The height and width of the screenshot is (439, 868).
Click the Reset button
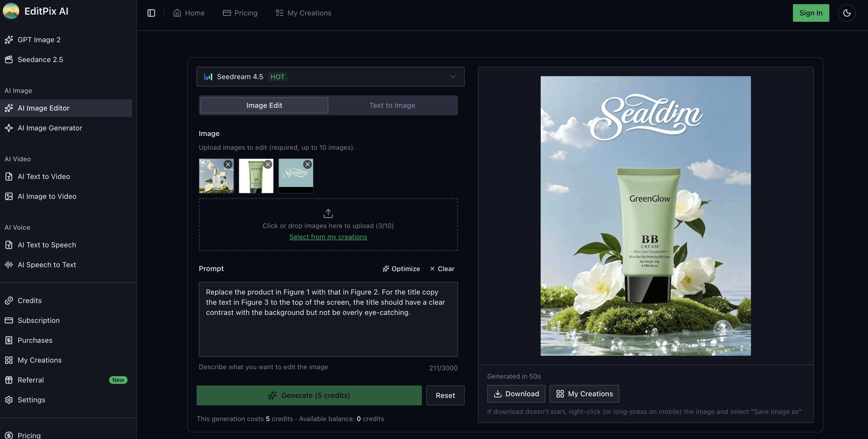point(445,396)
